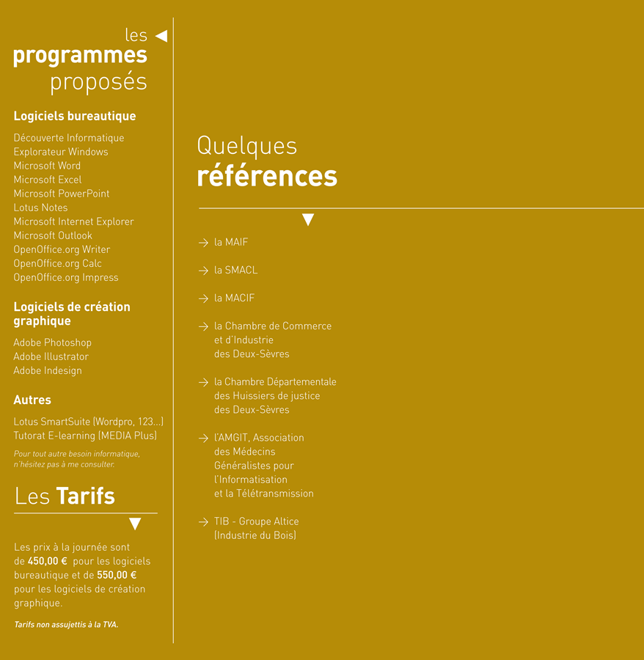Click the Lotus Notes entry

click(40, 208)
